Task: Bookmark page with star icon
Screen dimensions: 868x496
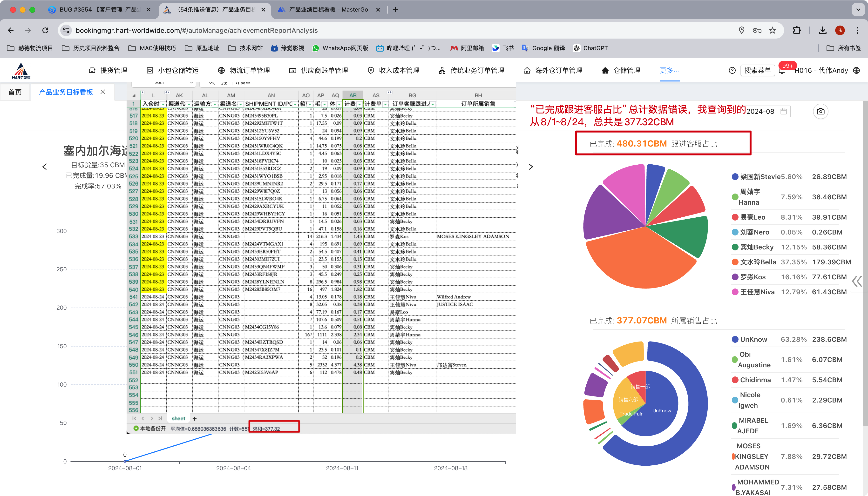Action: pos(773,30)
